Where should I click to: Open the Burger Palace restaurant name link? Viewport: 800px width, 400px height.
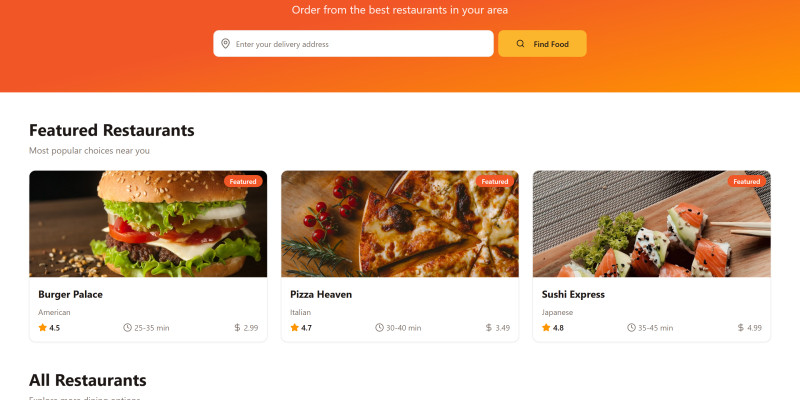(70, 295)
